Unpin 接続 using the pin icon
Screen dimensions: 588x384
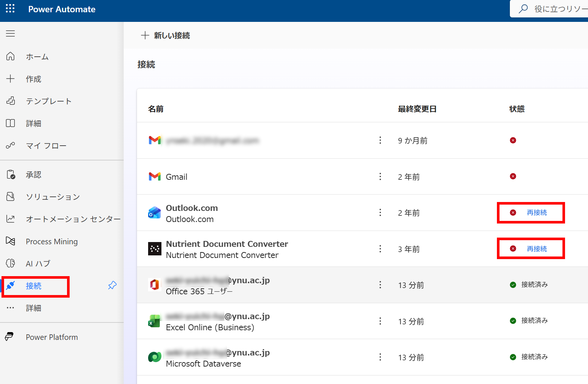tap(112, 285)
